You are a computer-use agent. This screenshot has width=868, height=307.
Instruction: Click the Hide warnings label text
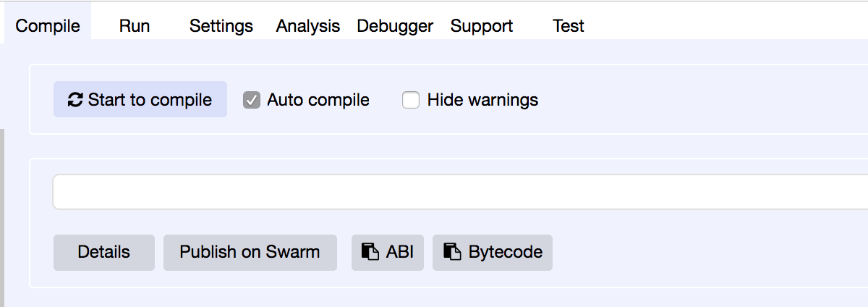(x=482, y=100)
